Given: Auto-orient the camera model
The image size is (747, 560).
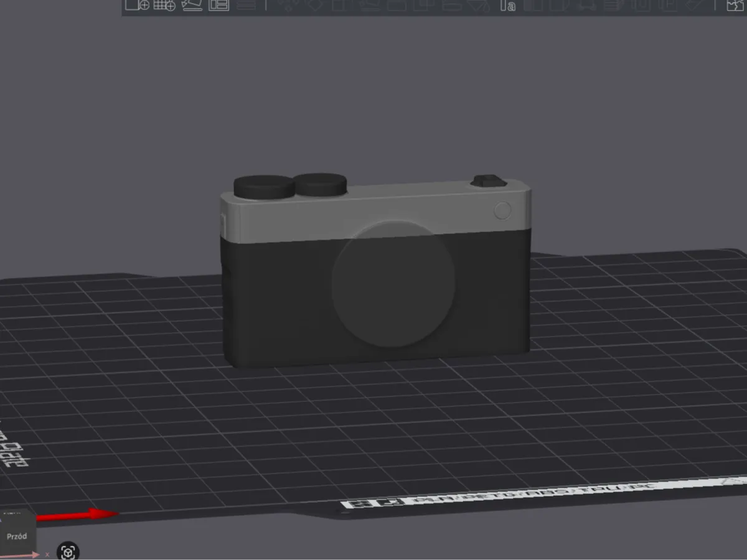Looking at the screenshot, I should (191, 6).
